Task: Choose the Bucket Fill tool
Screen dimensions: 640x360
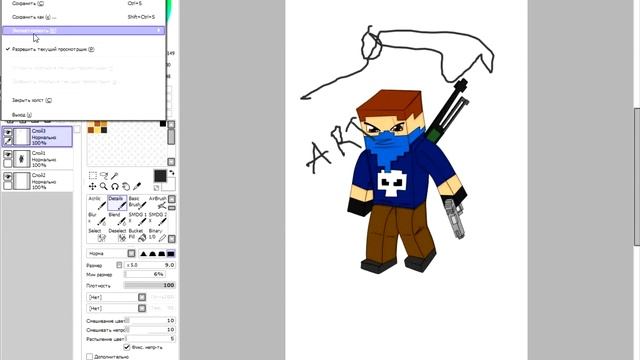Action: [x=137, y=235]
